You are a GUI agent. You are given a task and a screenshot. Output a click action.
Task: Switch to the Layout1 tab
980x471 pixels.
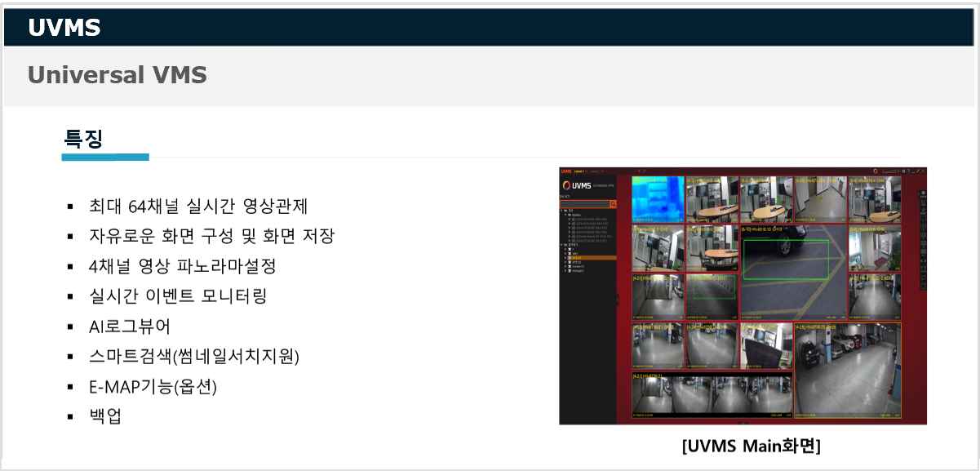click(x=579, y=171)
